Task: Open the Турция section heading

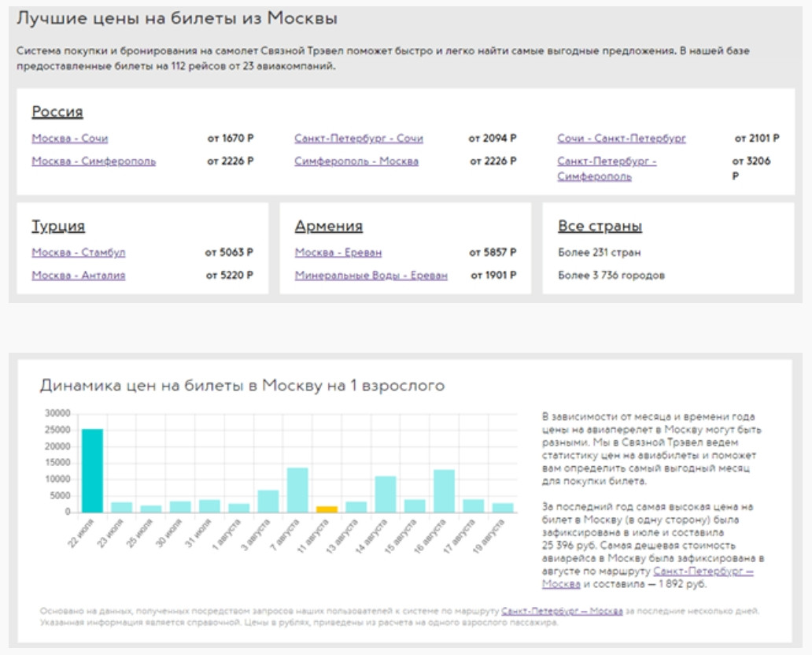Action: point(58,227)
